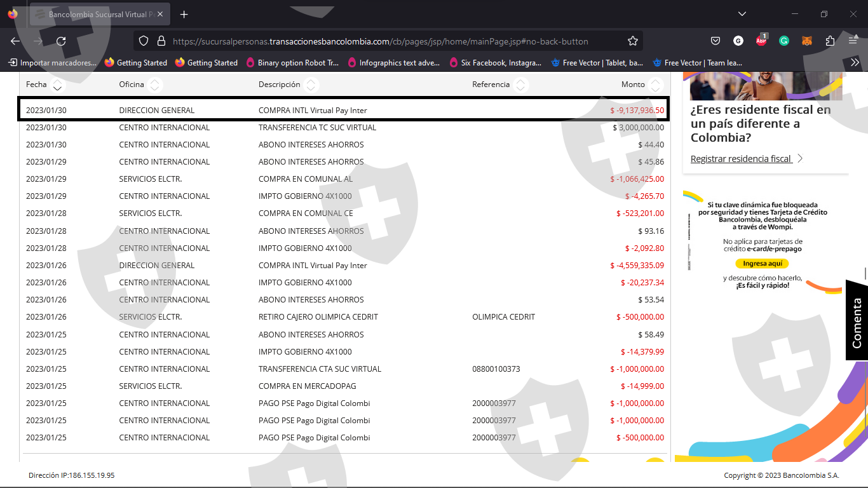Open the Comenta side tab
This screenshot has width=868, height=488.
click(857, 321)
